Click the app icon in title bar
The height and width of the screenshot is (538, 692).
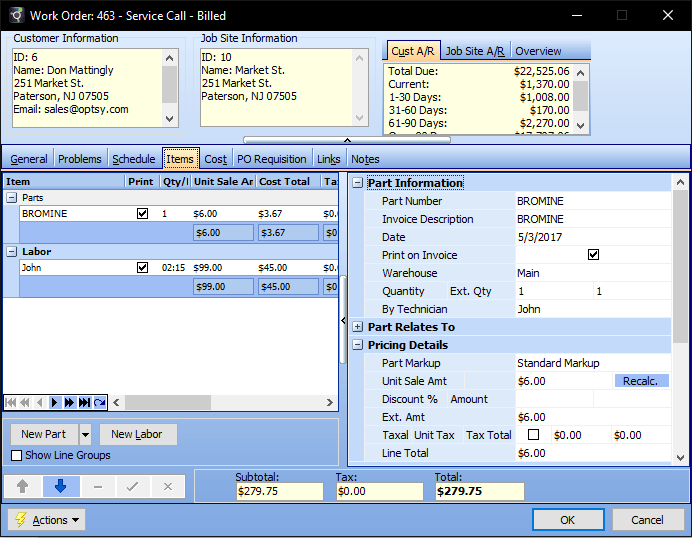point(16,15)
